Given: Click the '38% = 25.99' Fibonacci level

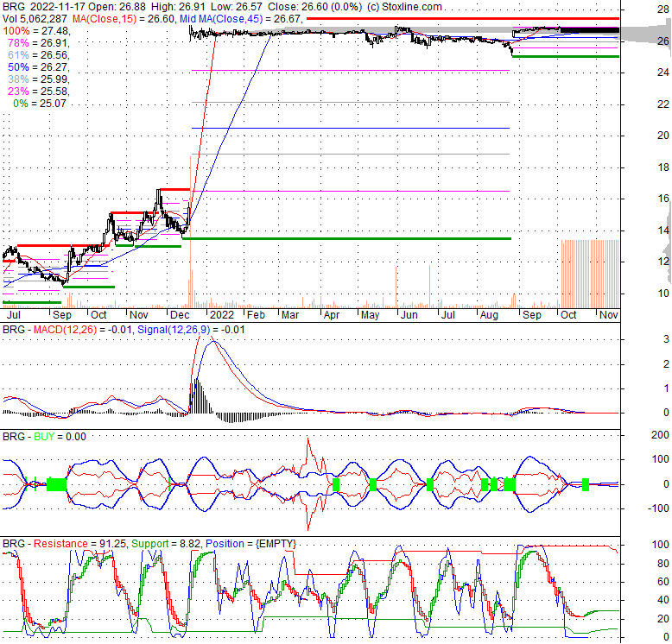Looking at the screenshot, I should pyautogui.click(x=39, y=79).
